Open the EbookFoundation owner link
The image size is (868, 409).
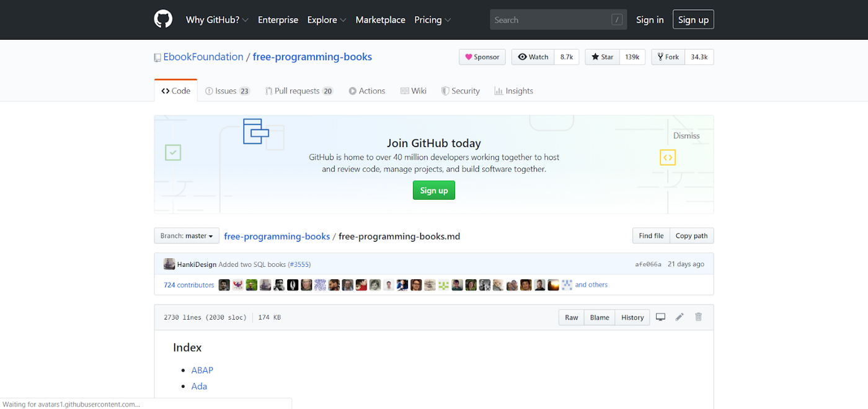point(203,57)
